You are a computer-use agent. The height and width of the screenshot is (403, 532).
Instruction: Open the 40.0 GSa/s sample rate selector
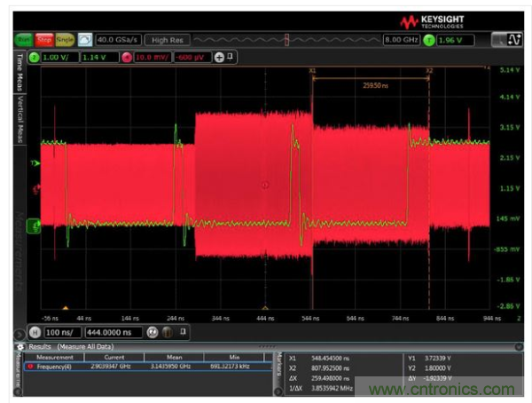click(118, 40)
